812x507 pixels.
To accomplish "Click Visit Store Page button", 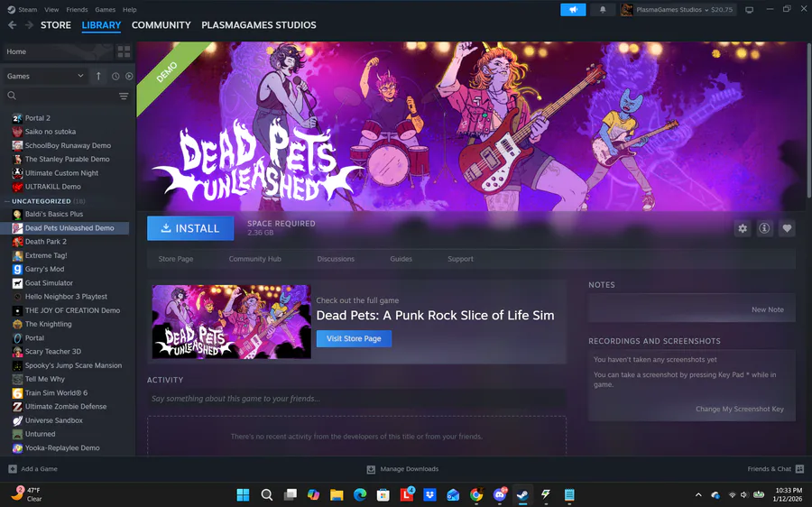I will point(354,338).
